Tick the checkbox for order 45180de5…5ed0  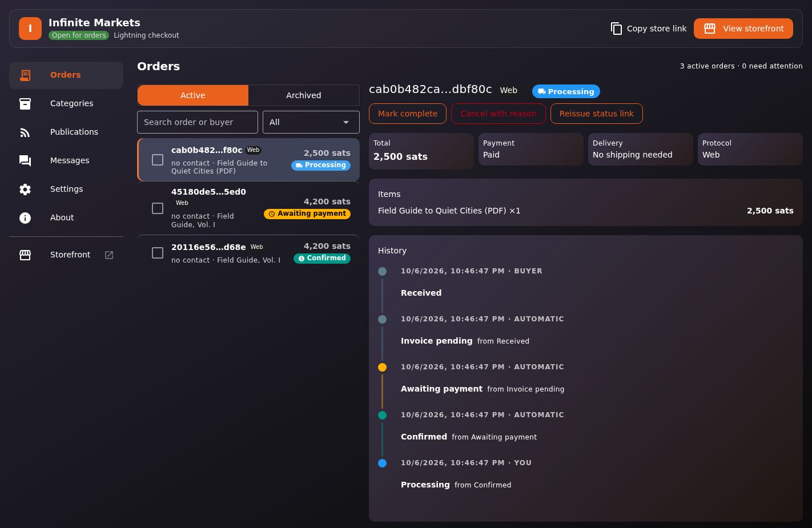point(158,208)
